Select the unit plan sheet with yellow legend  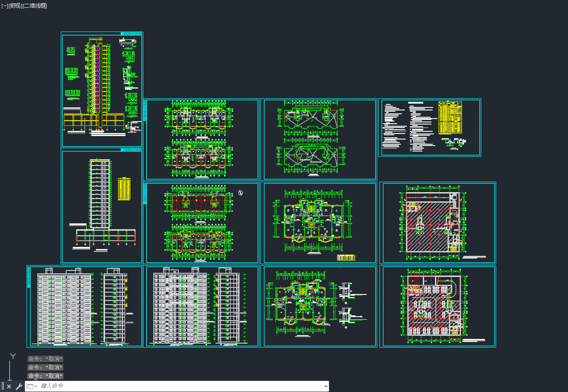319,223
